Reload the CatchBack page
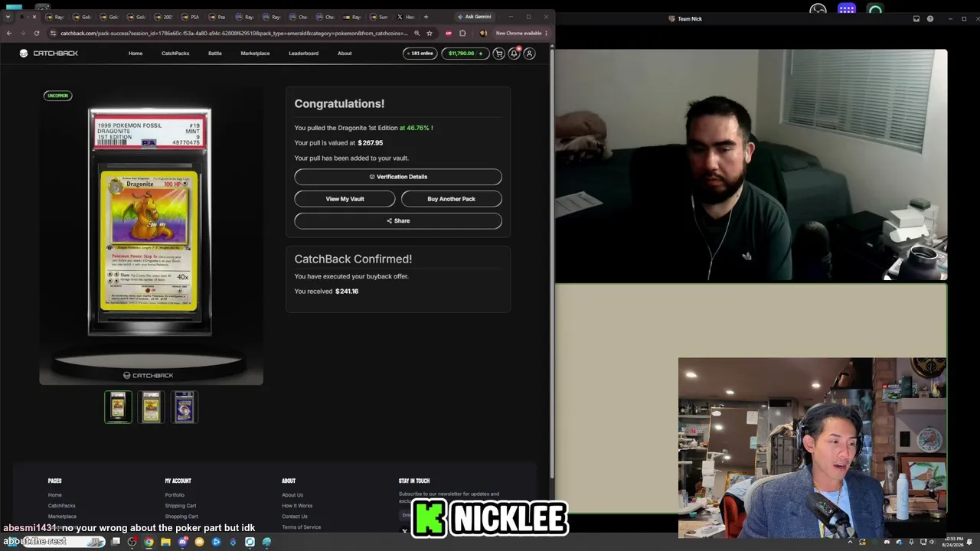 [36, 34]
